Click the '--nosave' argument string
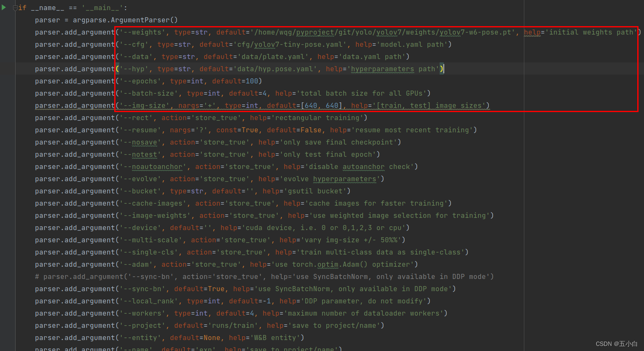Screen dimensions: 644x351 [140, 142]
